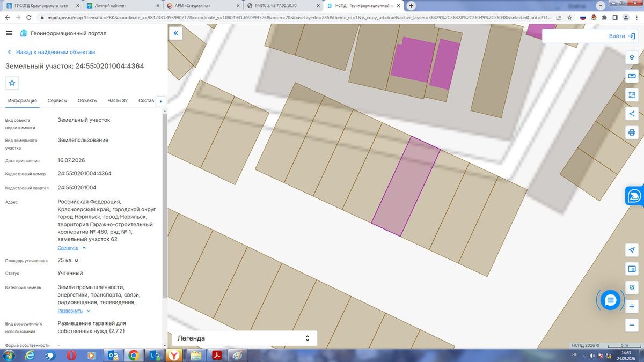The height and width of the screenshot is (362, 644).
Task: Collapse the side panel with the double chevron
Action: point(175,33)
